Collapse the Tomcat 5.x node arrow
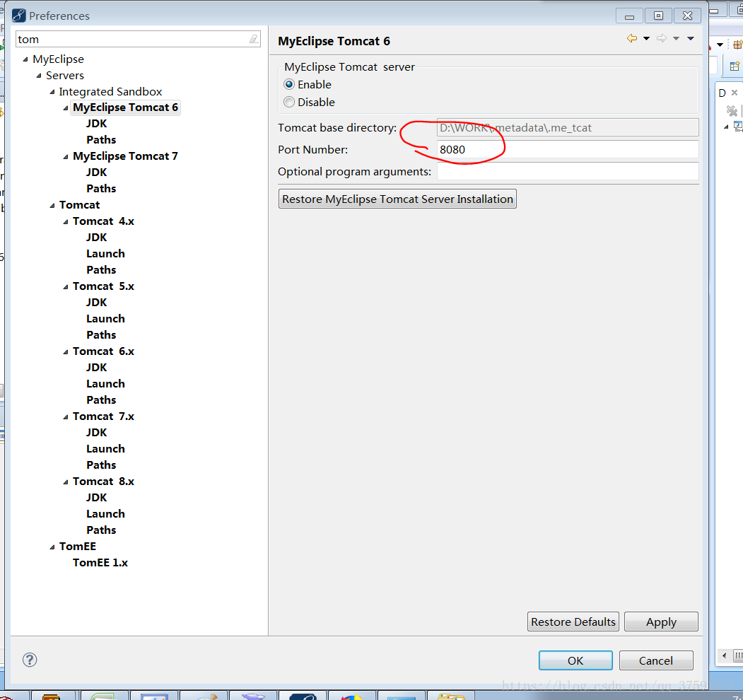 (x=66, y=287)
